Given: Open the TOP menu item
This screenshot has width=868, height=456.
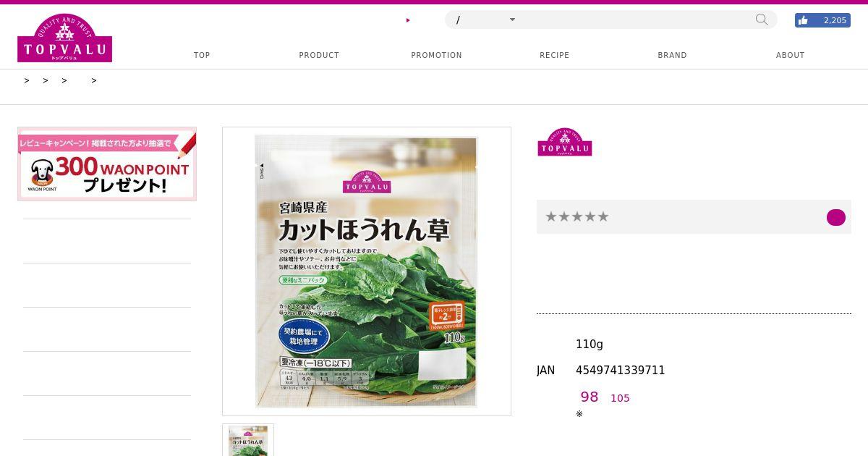Looking at the screenshot, I should (202, 55).
